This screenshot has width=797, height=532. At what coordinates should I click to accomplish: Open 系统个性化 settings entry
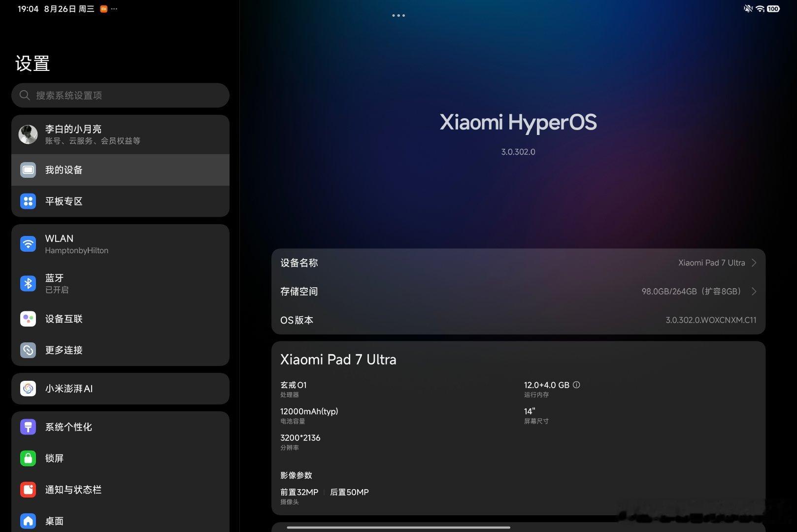[120, 427]
